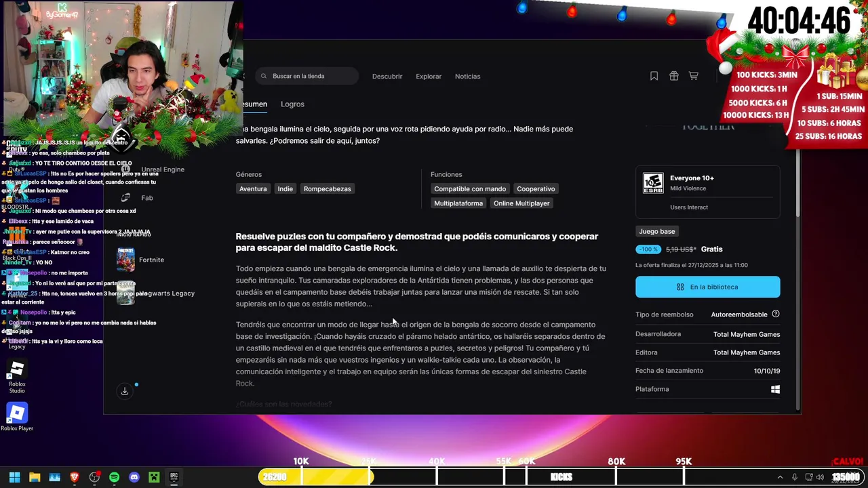Click the Fortnite game thumbnail in sidebar
868x488 pixels.
125,260
